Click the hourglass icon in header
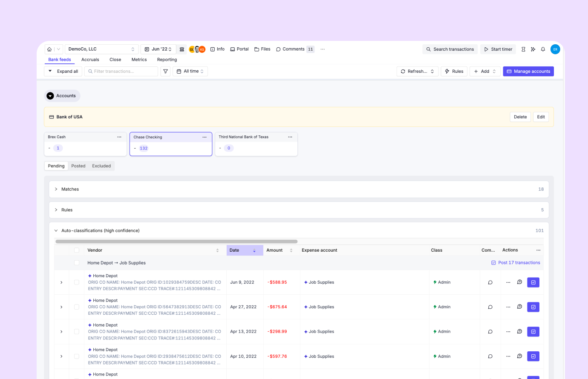Viewport: 588px width, 379px height. tap(523, 49)
